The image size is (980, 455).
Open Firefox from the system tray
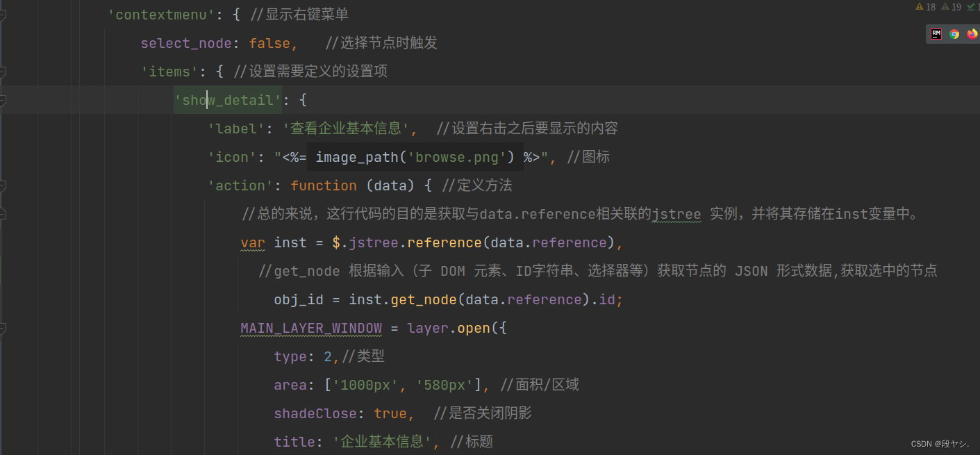(x=972, y=34)
